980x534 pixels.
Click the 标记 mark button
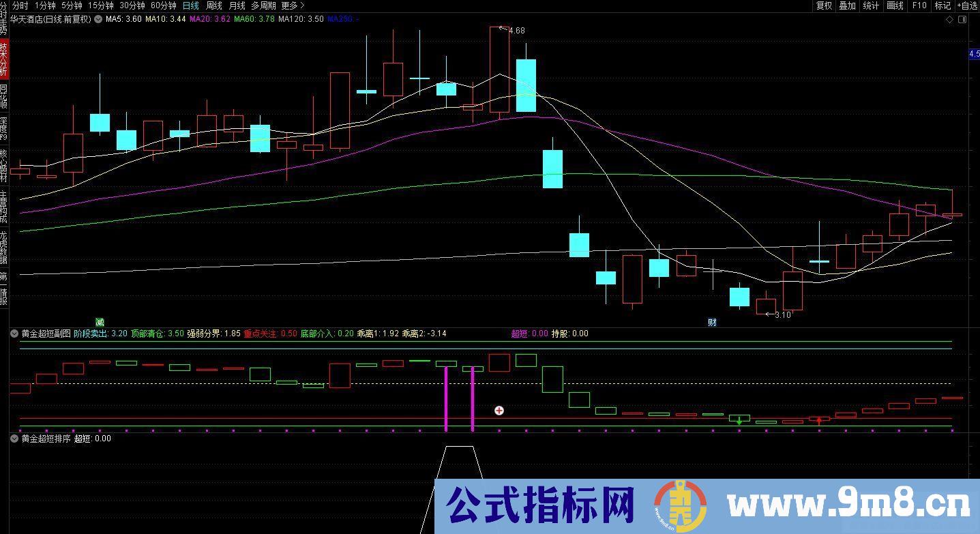tap(942, 5)
